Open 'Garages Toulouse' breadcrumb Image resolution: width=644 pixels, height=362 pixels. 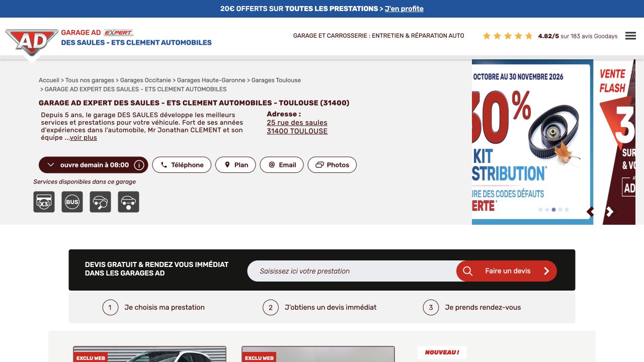tap(276, 80)
